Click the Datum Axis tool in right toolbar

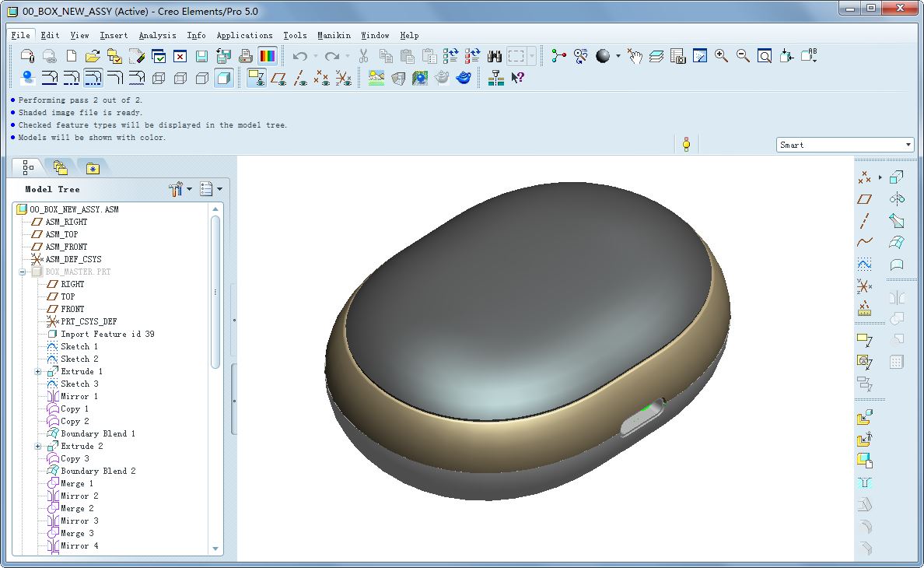point(864,221)
